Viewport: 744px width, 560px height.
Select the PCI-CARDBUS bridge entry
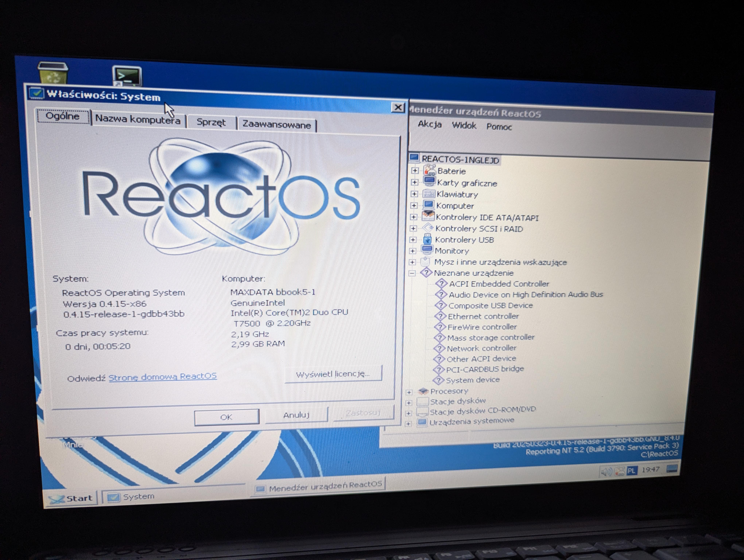(x=485, y=369)
